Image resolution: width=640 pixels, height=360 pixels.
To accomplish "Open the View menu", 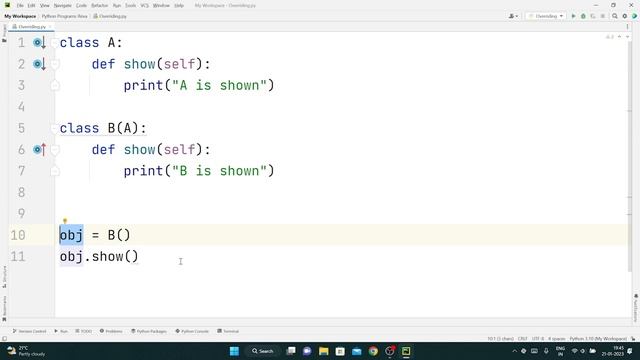I will [44, 5].
